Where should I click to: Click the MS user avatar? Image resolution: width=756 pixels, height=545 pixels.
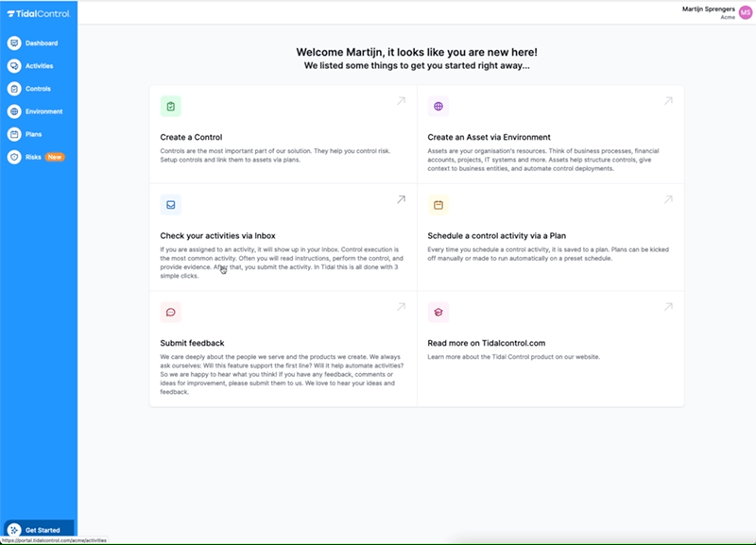point(746,11)
